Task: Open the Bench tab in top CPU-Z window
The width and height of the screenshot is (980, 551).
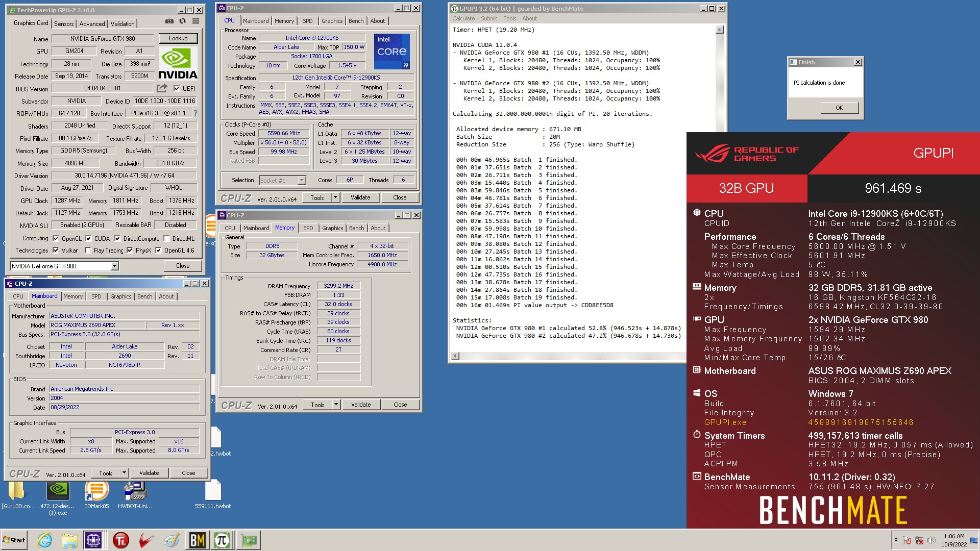Action: pyautogui.click(x=356, y=21)
